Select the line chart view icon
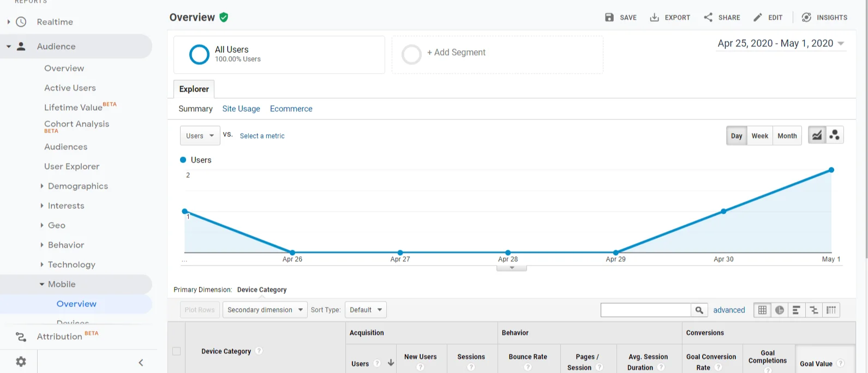This screenshot has width=868, height=373. tap(817, 135)
